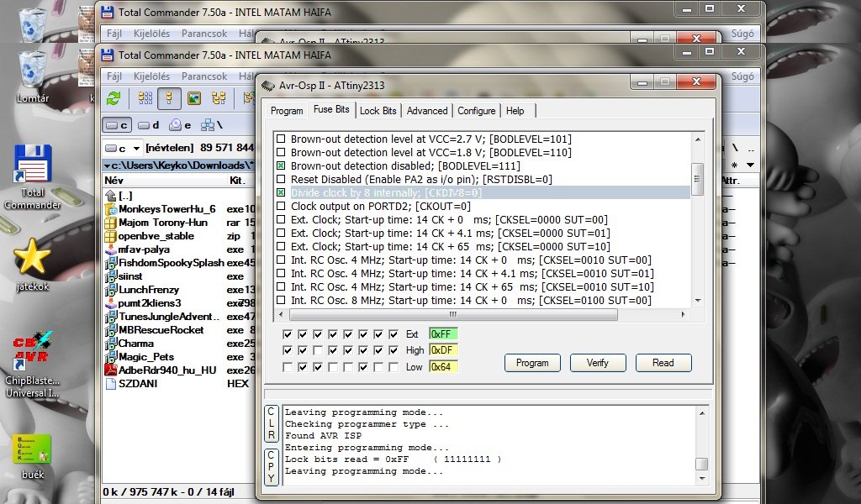Click the buék desktop icon
This screenshot has height=504, width=861.
[33, 457]
